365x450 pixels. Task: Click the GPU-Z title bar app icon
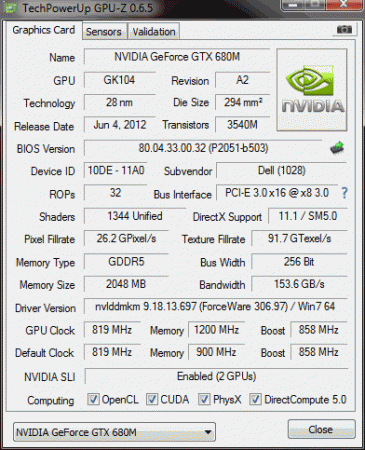(11, 7)
